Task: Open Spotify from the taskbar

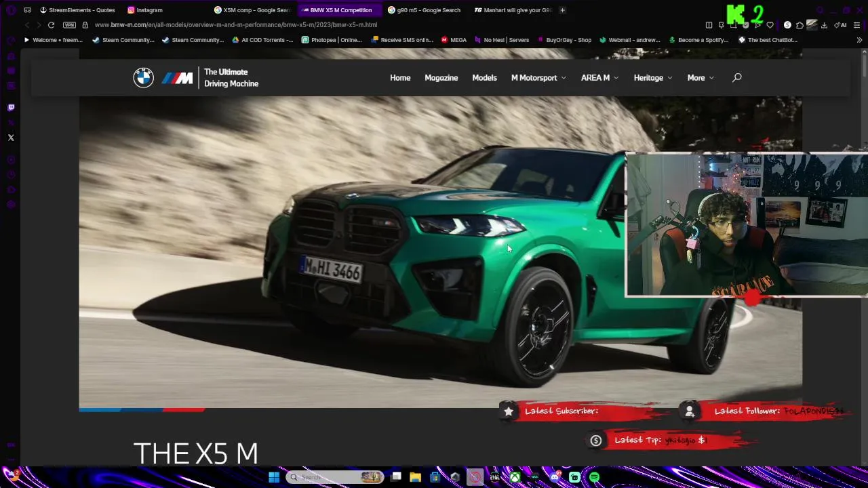Action: [595, 477]
